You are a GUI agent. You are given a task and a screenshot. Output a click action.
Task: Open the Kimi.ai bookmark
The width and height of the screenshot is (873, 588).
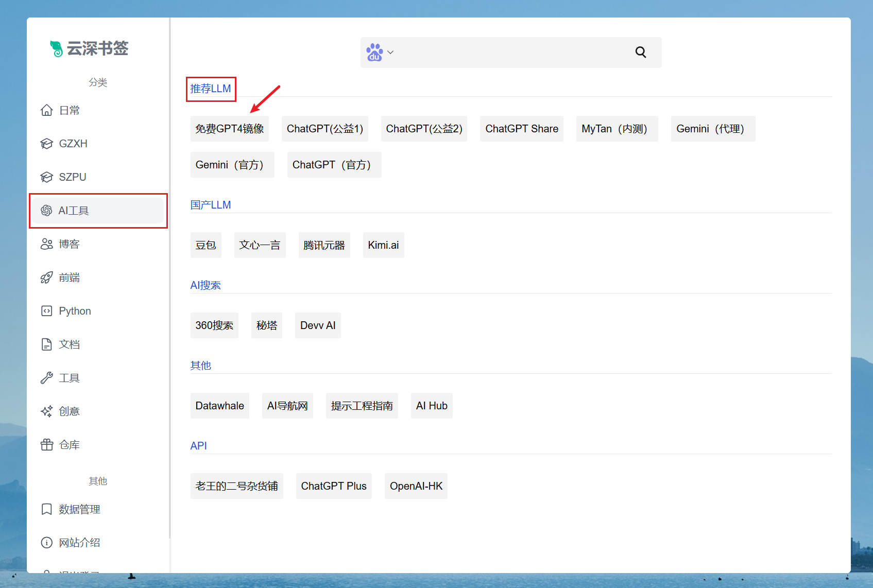pyautogui.click(x=384, y=245)
